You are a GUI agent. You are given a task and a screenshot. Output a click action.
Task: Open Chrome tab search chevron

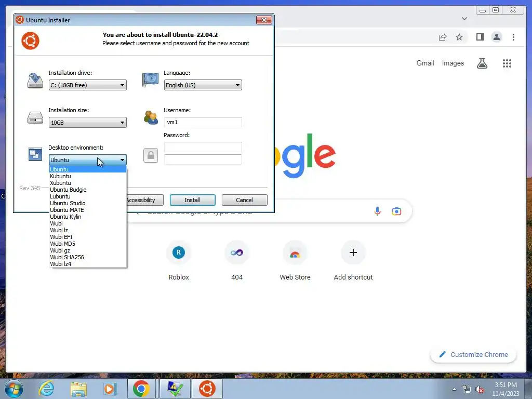pos(464,19)
